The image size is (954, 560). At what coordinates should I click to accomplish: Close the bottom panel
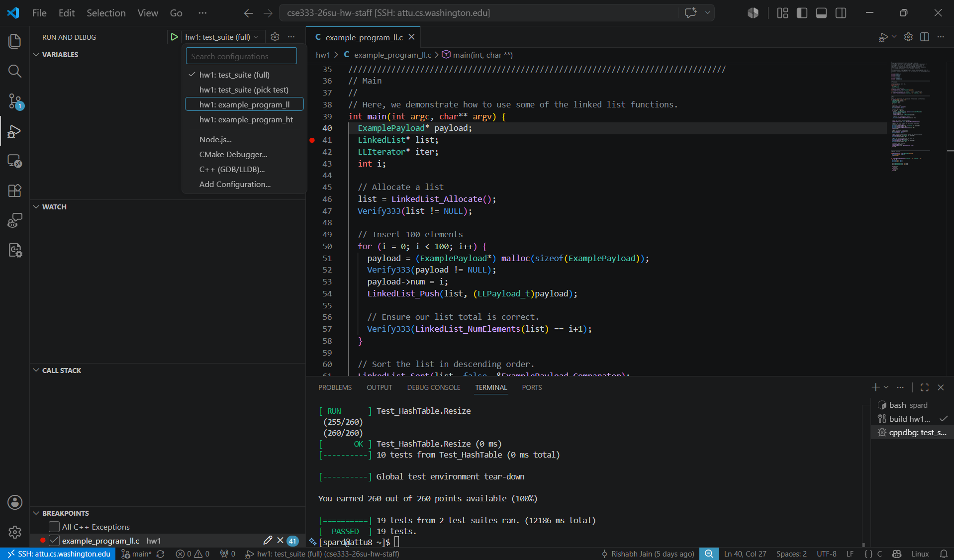941,387
